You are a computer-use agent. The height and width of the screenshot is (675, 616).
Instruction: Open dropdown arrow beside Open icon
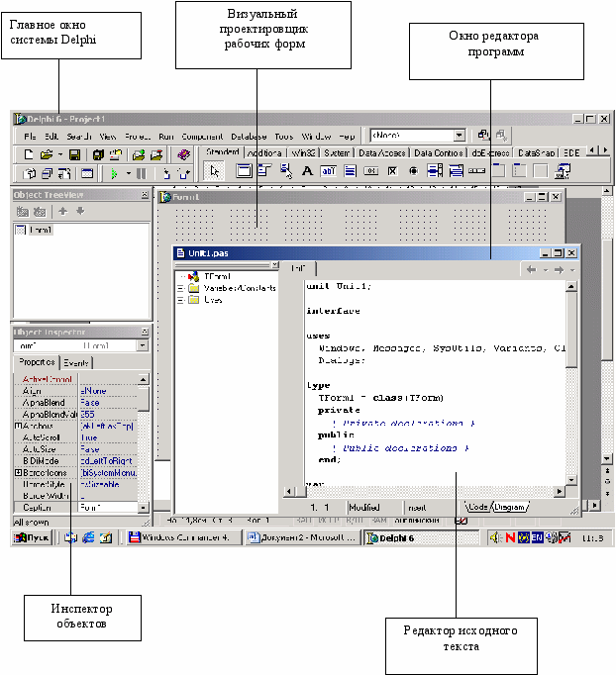60,154
